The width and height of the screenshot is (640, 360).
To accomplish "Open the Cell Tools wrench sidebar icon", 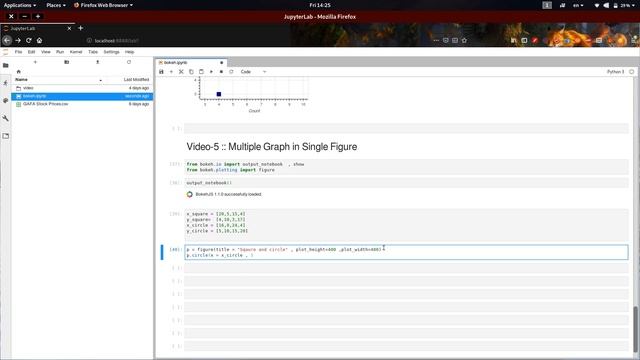I will [6, 118].
